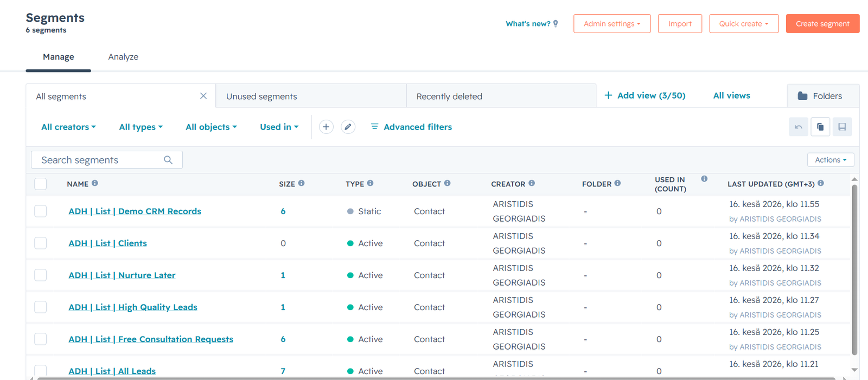Click the Import button

pyautogui.click(x=680, y=24)
